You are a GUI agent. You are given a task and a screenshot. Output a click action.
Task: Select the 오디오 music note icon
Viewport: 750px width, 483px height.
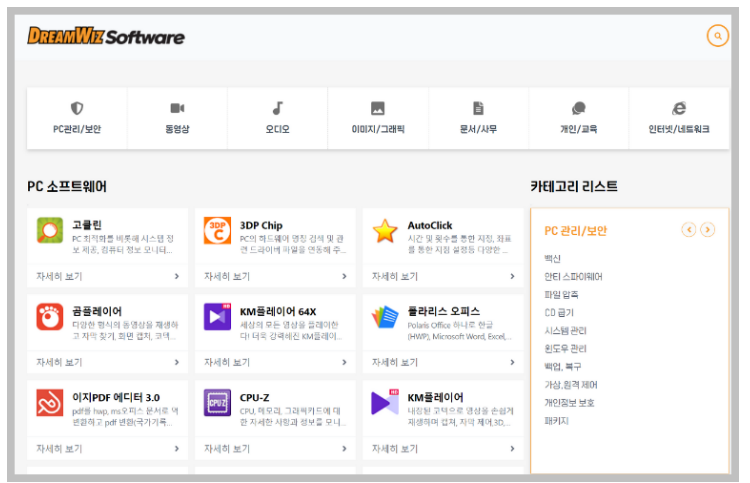point(277,109)
